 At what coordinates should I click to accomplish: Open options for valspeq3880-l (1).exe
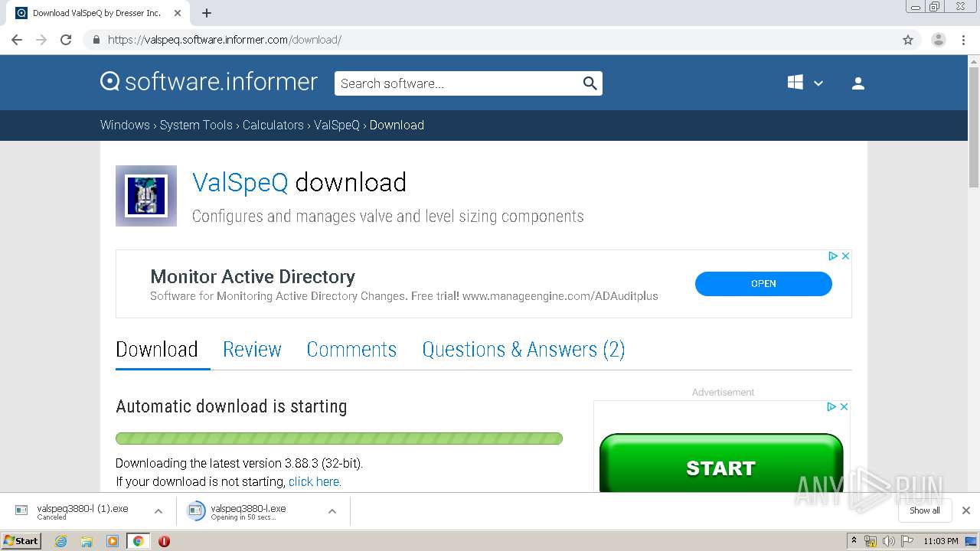coord(158,511)
